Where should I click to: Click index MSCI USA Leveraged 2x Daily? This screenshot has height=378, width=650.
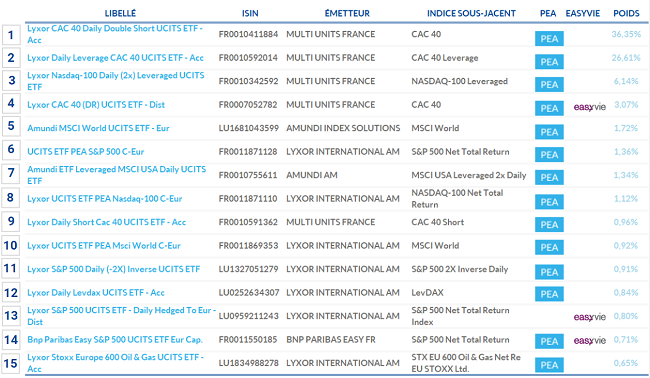(x=469, y=175)
